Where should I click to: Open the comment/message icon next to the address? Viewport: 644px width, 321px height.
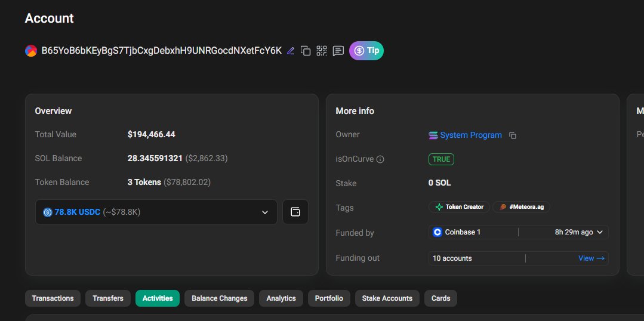click(x=338, y=51)
